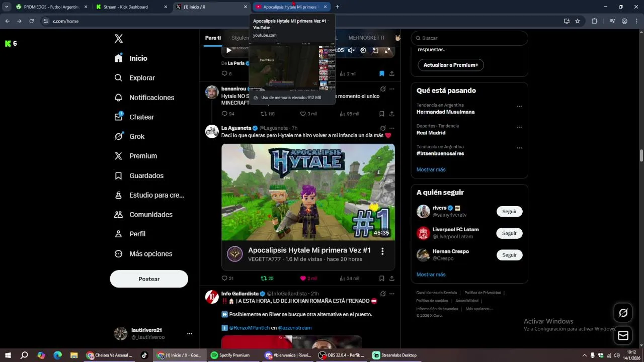Unmute the video in the La Perla post
Image resolution: width=644 pixels, height=362 pixels.
(352, 50)
